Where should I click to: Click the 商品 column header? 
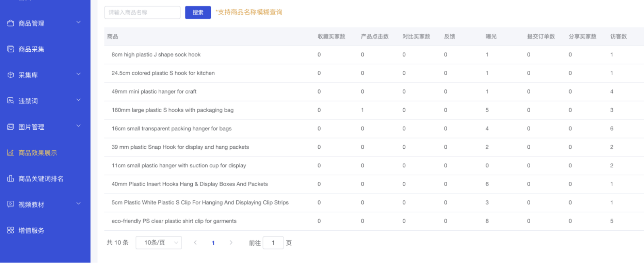113,36
